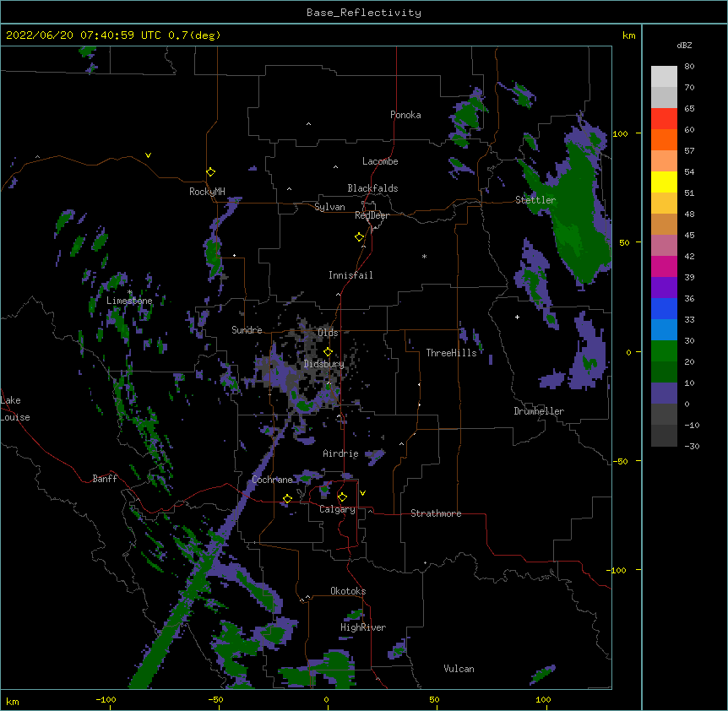Click the Airdrie label

click(x=340, y=453)
